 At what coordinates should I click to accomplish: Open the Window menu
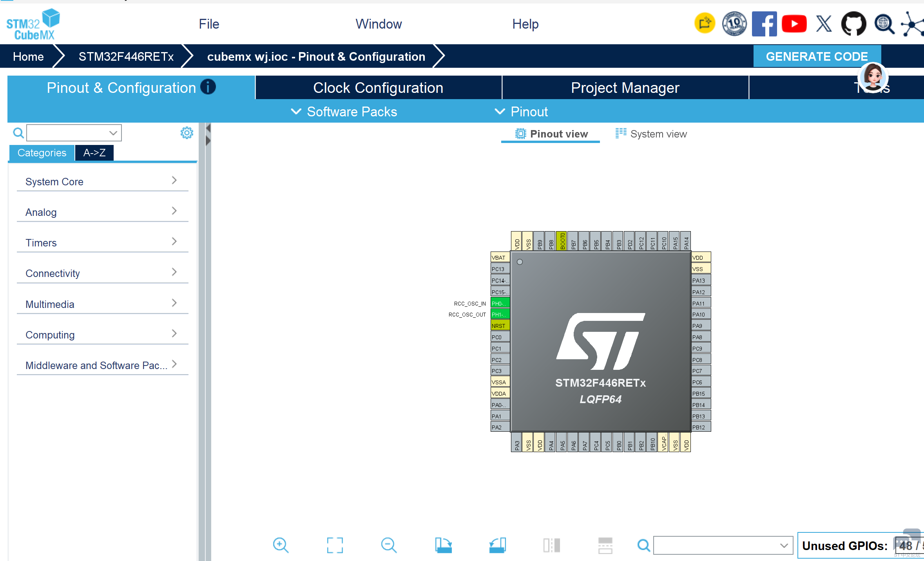379,24
